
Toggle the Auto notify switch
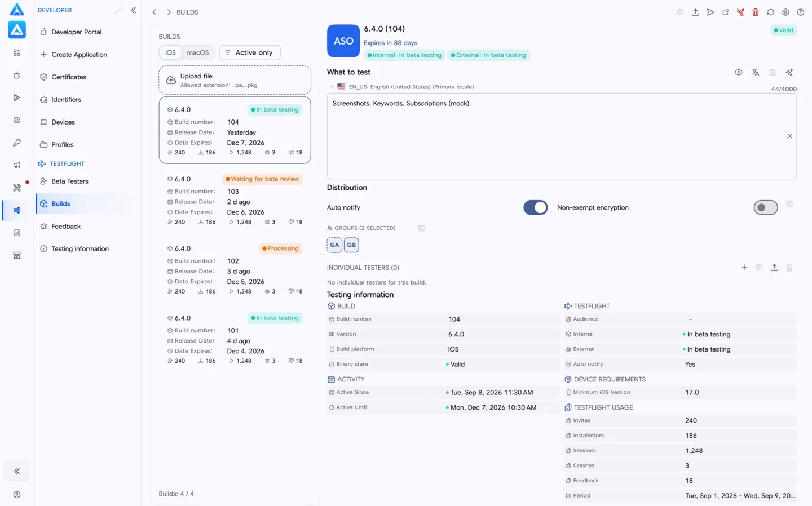pos(536,207)
